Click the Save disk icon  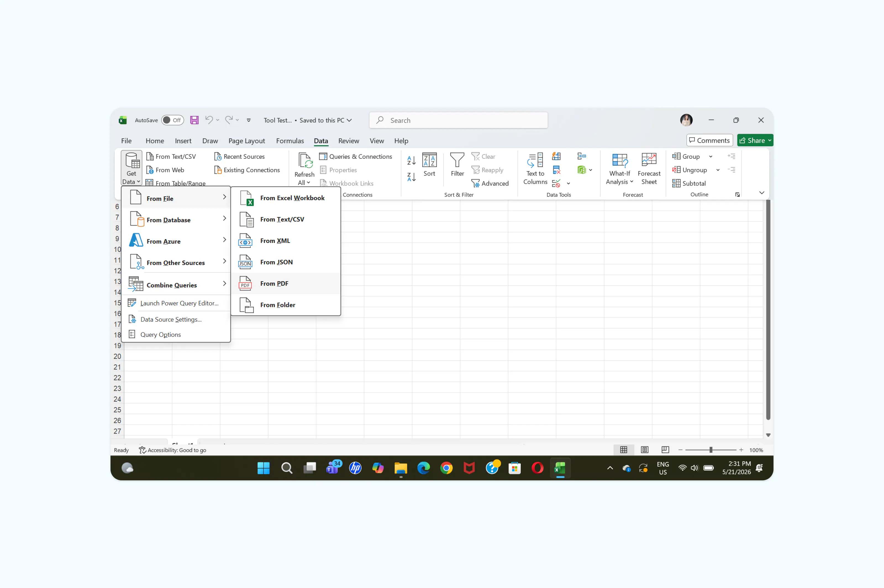click(x=194, y=120)
